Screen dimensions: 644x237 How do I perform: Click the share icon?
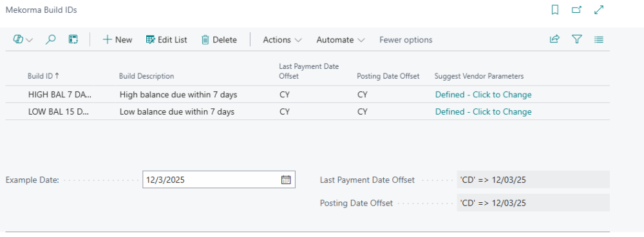tap(554, 39)
